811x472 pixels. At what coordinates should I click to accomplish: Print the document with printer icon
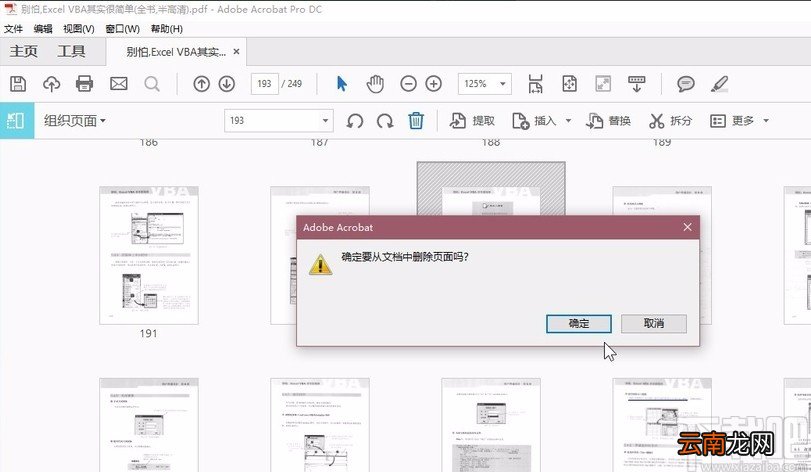pyautogui.click(x=84, y=84)
